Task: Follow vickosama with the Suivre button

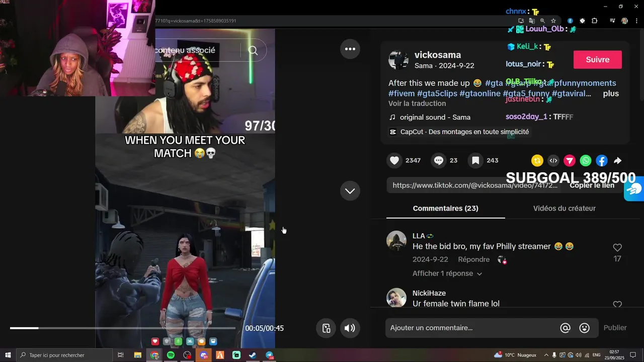Action: [x=598, y=59]
